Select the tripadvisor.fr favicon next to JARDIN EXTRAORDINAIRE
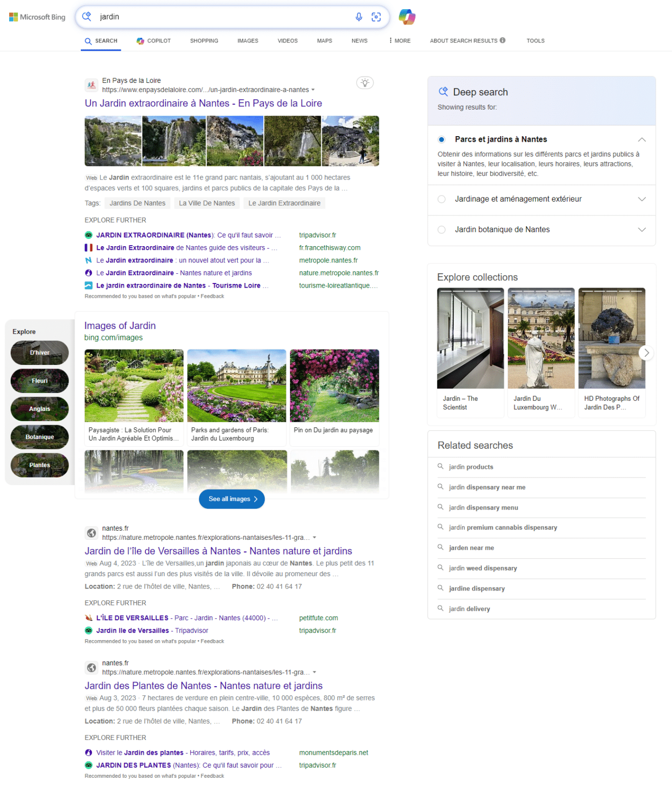Image resolution: width=672 pixels, height=786 pixels. coord(88,235)
